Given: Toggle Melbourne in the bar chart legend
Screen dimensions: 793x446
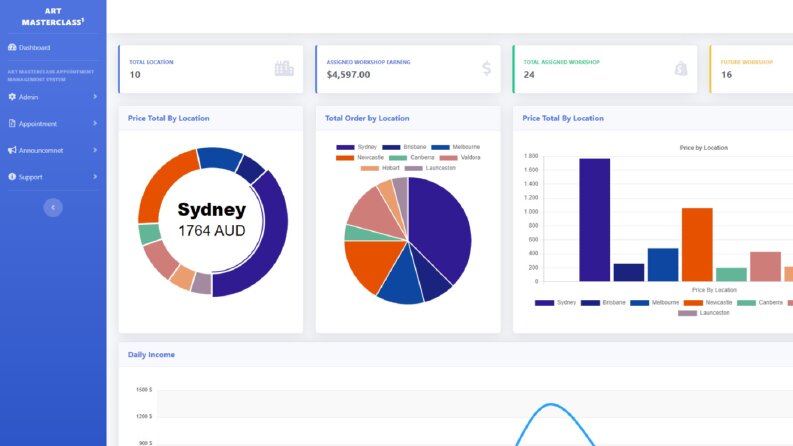Looking at the screenshot, I should 654,303.
